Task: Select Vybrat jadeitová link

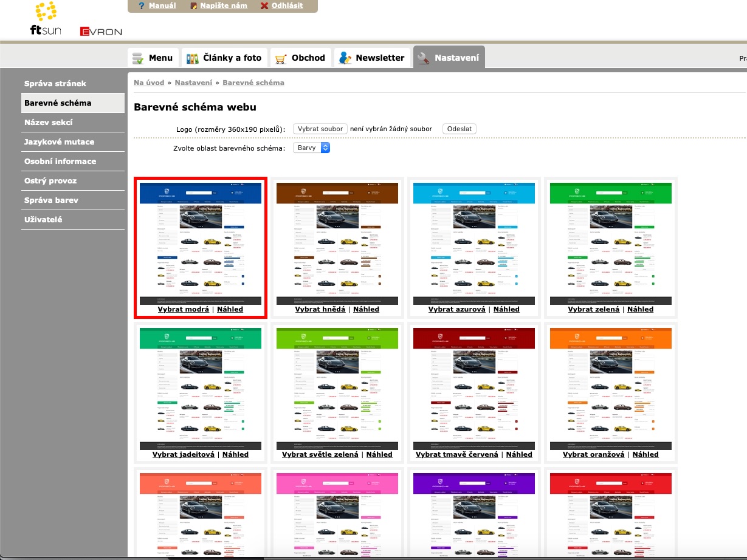Action: pos(184,454)
